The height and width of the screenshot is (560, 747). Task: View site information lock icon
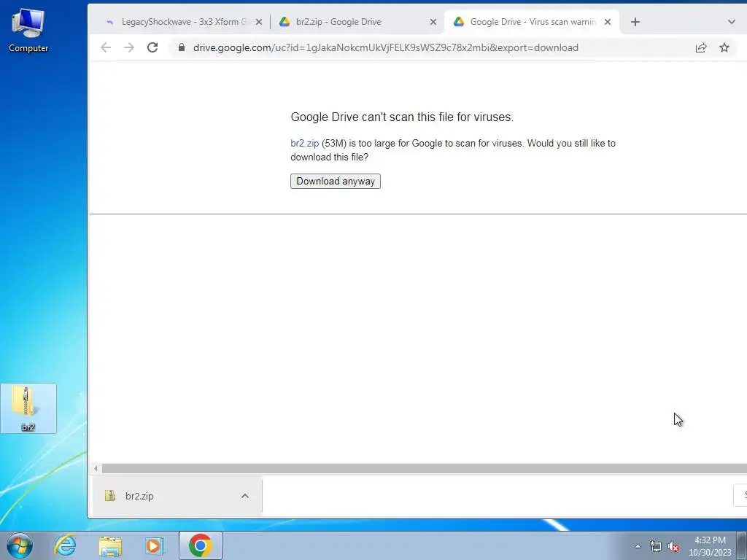182,47
